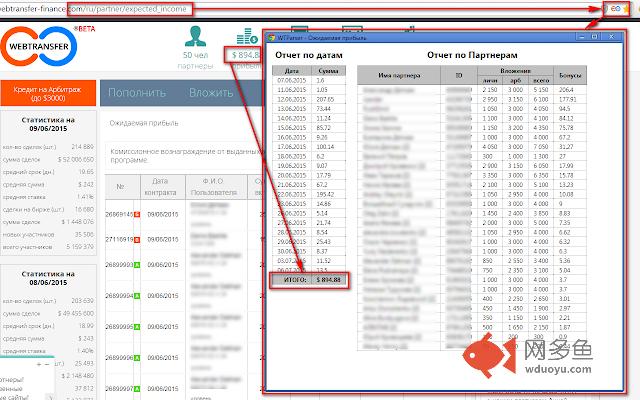Click the red status icon beside contract 26869145
Viewport: 640px width, 400px height.
[x=137, y=214]
